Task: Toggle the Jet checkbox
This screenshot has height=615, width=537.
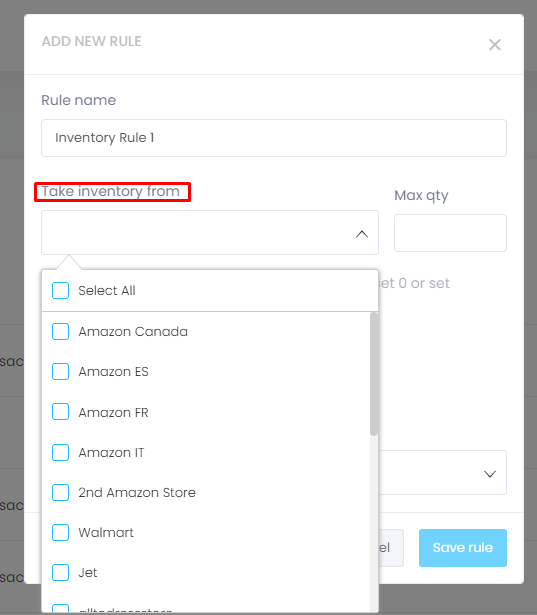Action: (60, 573)
